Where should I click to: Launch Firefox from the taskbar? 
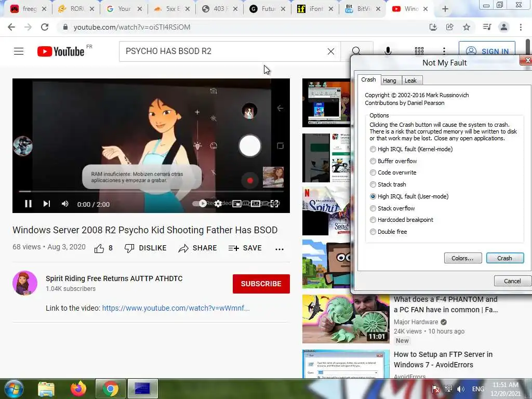(78, 389)
